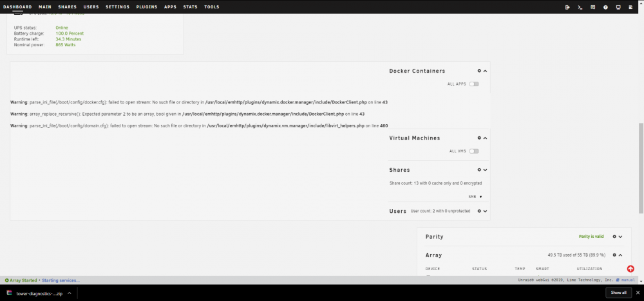This screenshot has width=644, height=301.
Task: Click the tower-diagnostics zip file icon
Action: point(9,293)
